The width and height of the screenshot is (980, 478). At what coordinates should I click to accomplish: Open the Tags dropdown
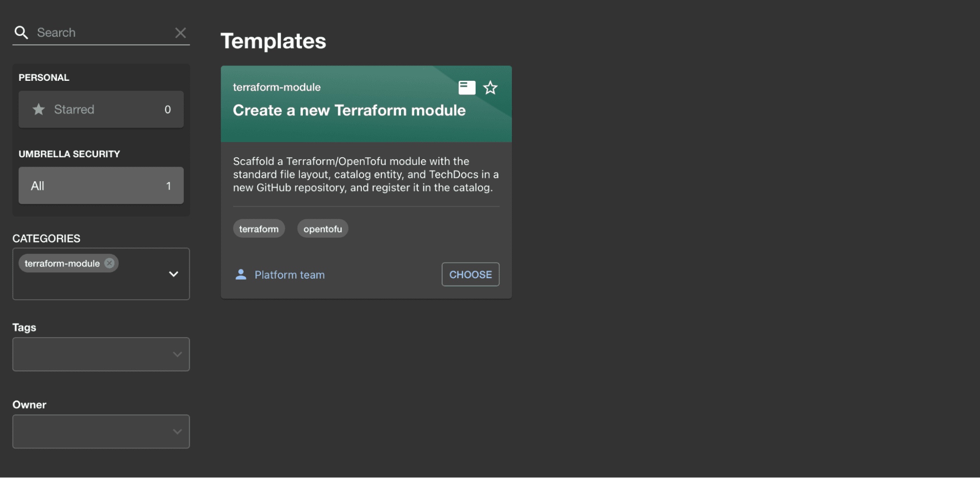tap(101, 354)
